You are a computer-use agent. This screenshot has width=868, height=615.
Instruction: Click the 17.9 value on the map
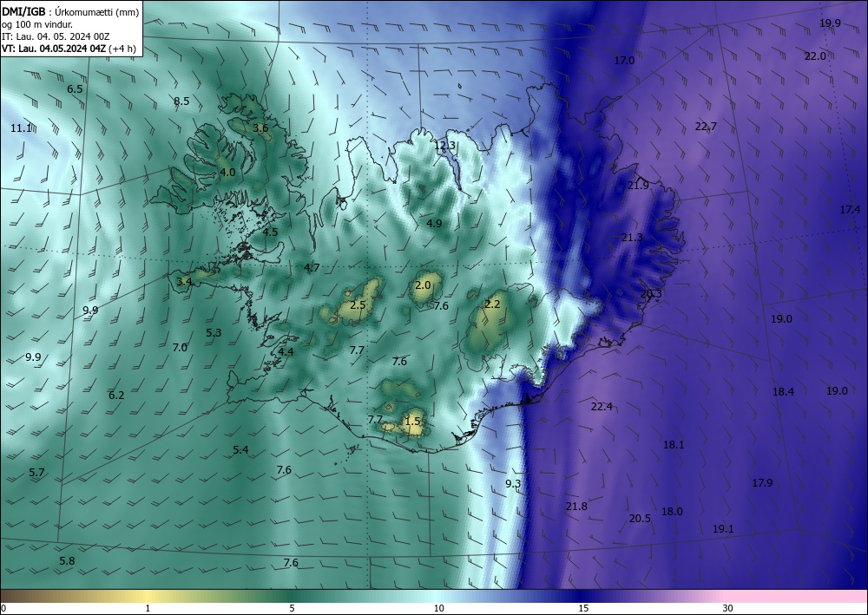(762, 483)
